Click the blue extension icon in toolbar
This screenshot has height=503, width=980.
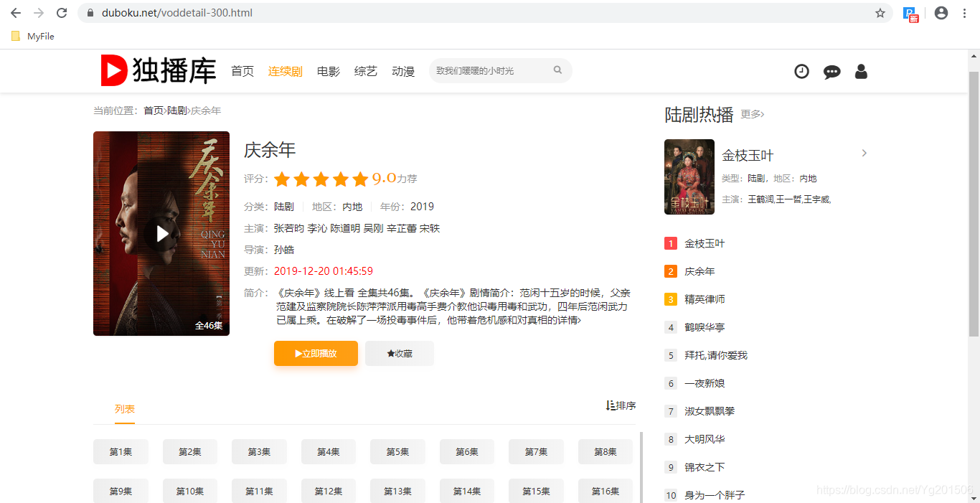(910, 14)
